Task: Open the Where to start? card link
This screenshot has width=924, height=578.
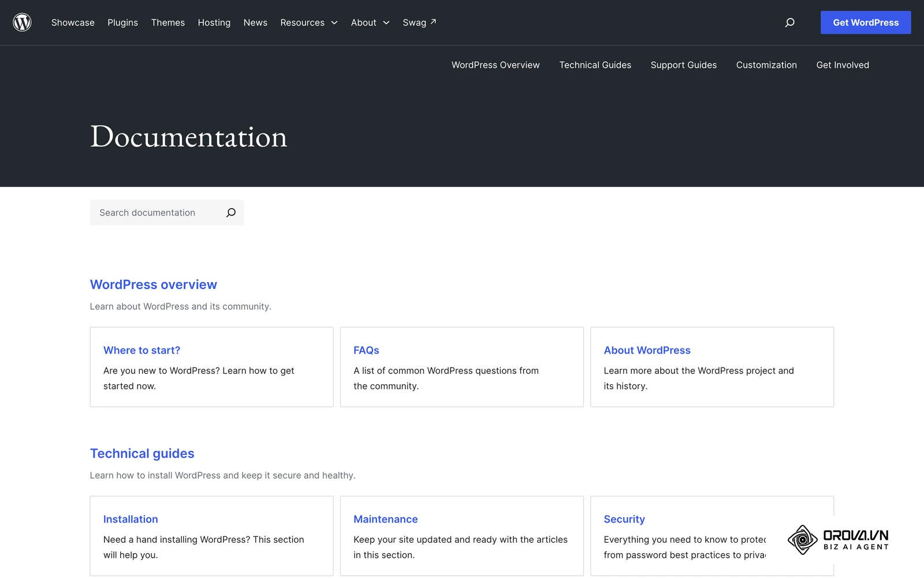Action: (141, 350)
